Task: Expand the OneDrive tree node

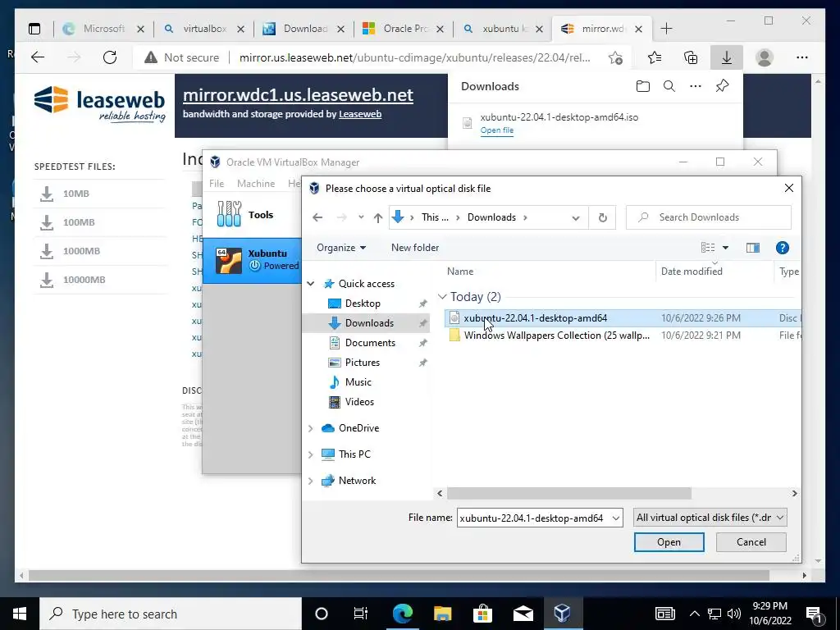Action: [x=311, y=428]
